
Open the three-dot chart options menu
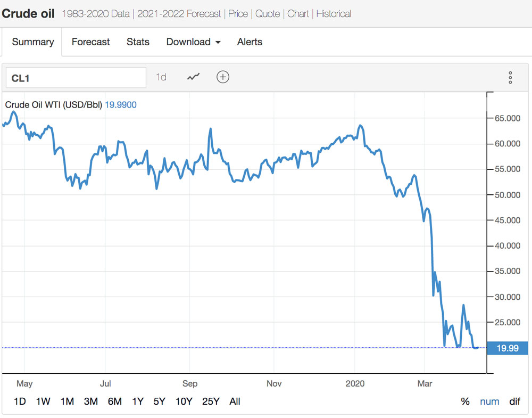510,77
